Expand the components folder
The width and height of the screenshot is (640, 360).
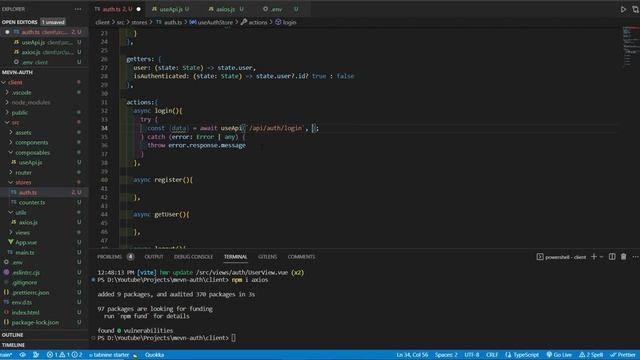tap(31, 142)
